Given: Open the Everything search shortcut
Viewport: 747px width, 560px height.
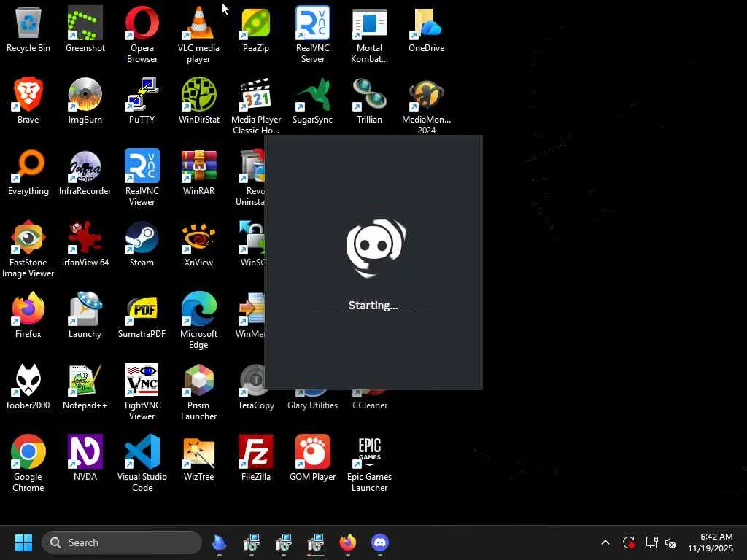Looking at the screenshot, I should 28,172.
